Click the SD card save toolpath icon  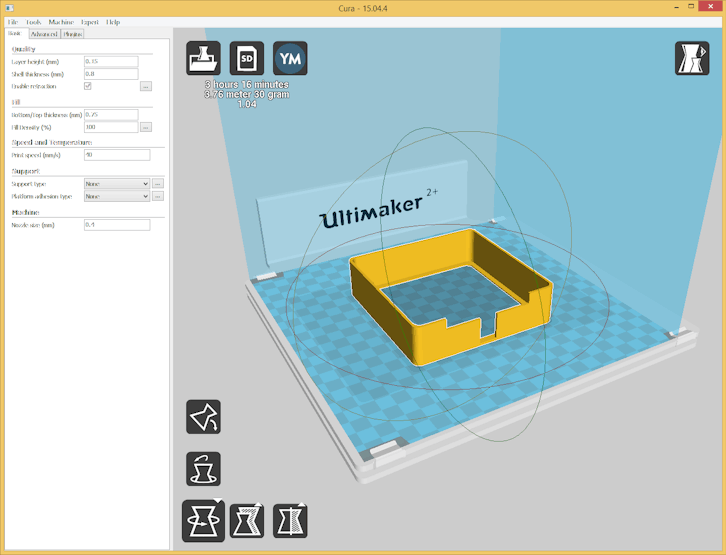point(247,58)
